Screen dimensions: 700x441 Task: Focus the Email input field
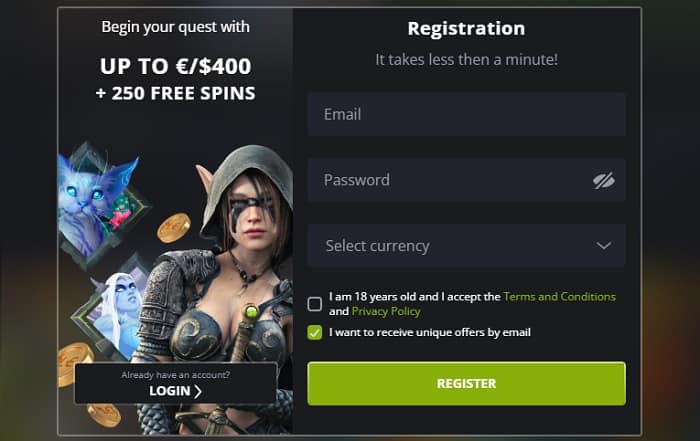coord(467,114)
